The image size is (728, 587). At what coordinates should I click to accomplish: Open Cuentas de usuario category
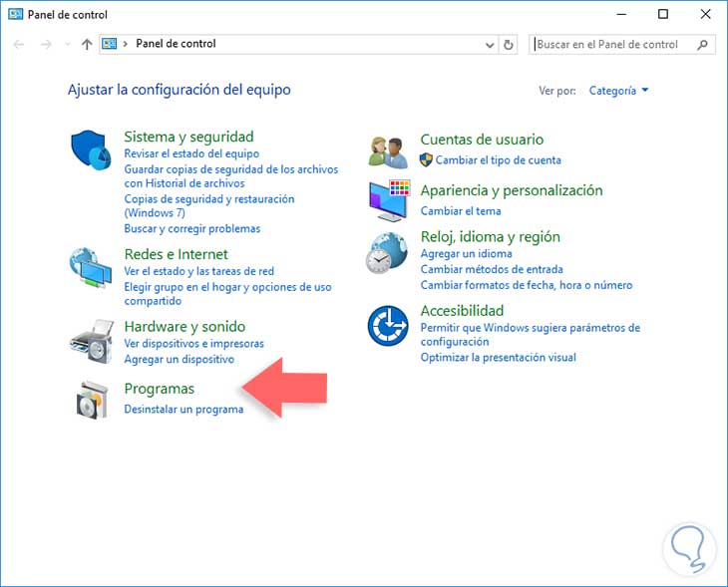pos(482,140)
